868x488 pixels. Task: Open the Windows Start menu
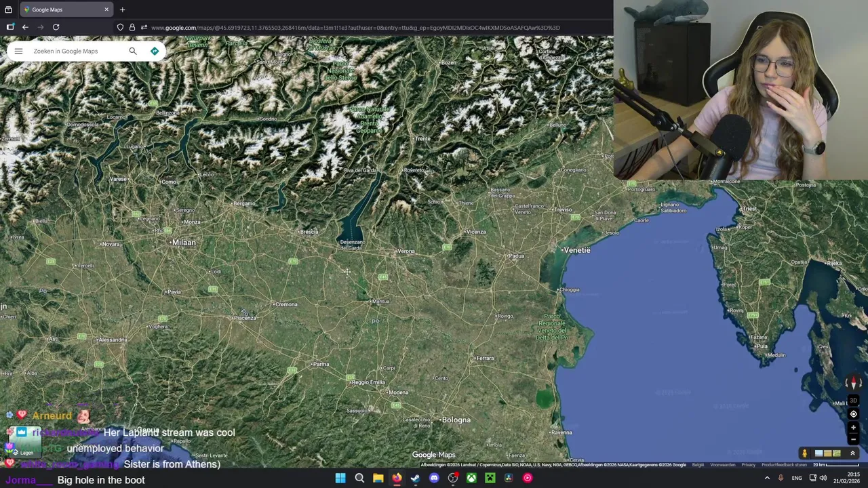click(x=340, y=478)
